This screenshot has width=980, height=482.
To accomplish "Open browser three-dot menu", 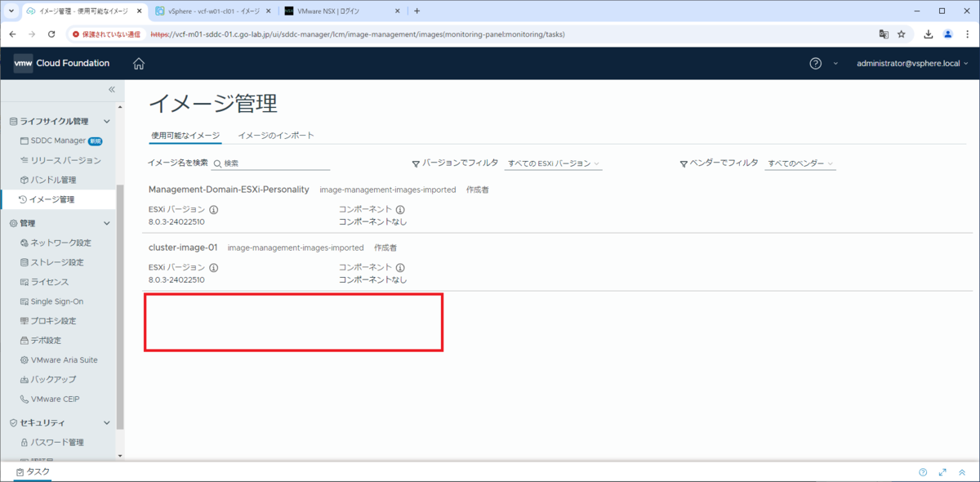I will tap(968, 34).
